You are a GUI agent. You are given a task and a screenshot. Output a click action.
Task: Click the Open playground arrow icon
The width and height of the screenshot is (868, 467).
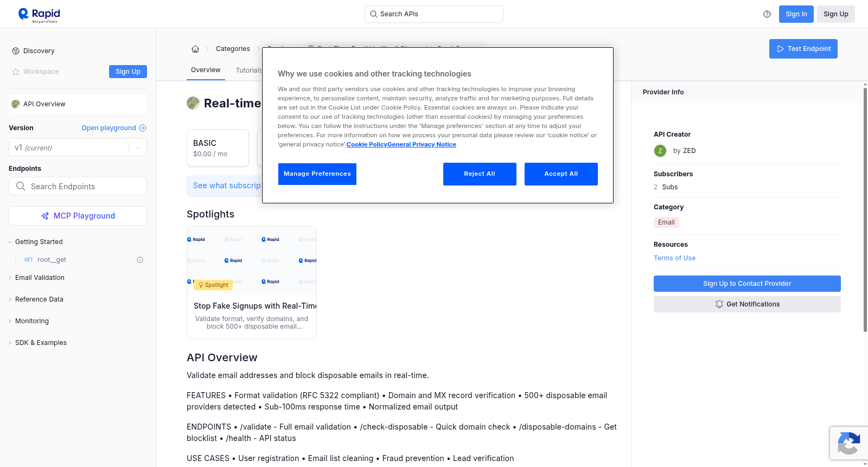[143, 128]
